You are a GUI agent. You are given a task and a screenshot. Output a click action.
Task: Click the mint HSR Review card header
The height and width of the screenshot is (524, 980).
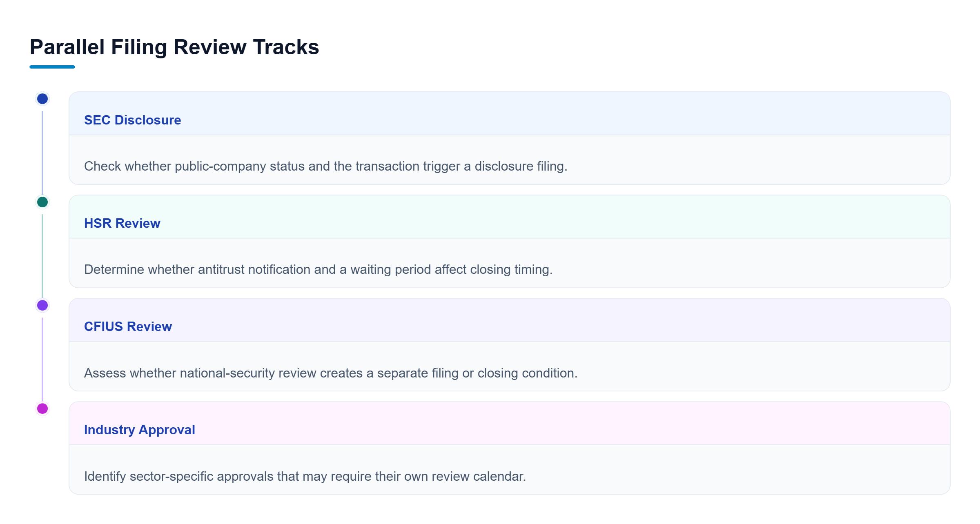point(510,217)
